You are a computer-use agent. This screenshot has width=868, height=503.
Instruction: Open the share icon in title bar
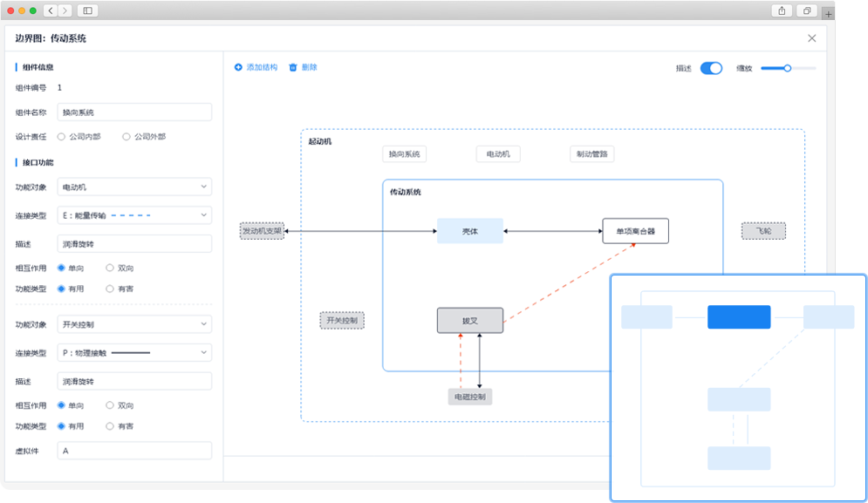point(782,10)
